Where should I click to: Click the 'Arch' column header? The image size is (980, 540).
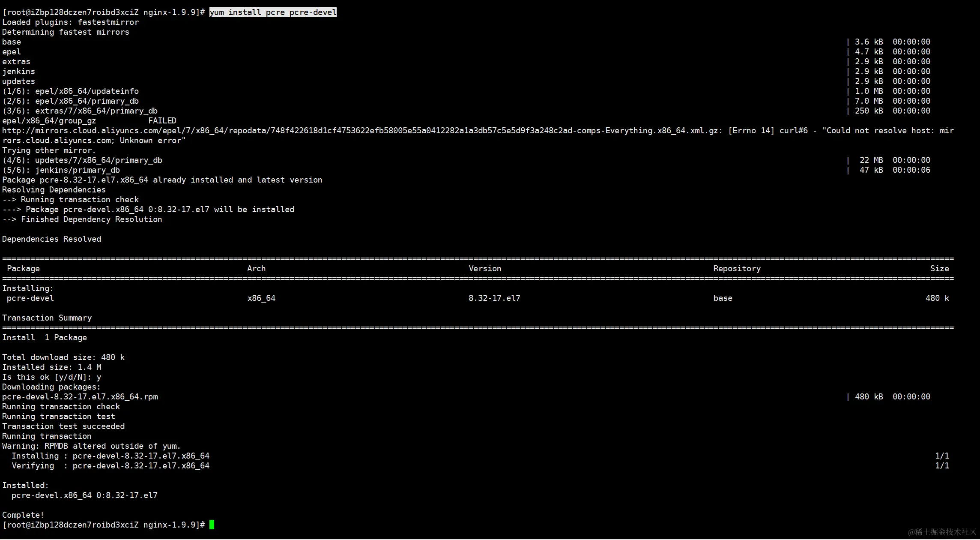[257, 269]
